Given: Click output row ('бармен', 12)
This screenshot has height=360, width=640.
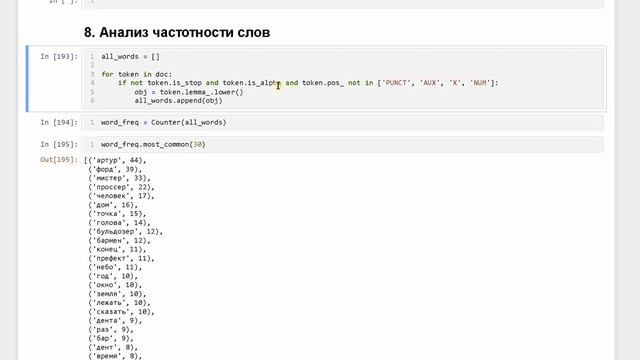Looking at the screenshot, I should (120, 240).
